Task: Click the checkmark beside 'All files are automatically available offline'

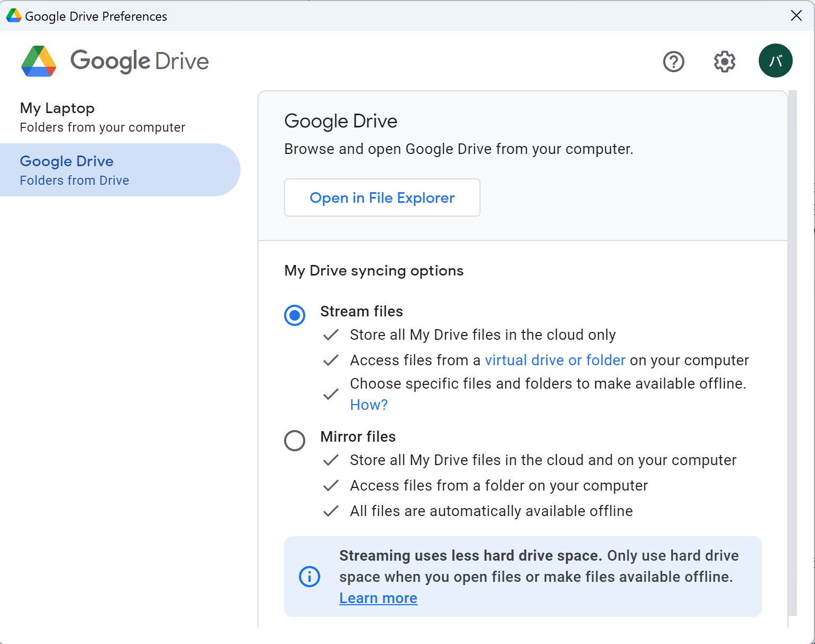Action: (x=331, y=511)
